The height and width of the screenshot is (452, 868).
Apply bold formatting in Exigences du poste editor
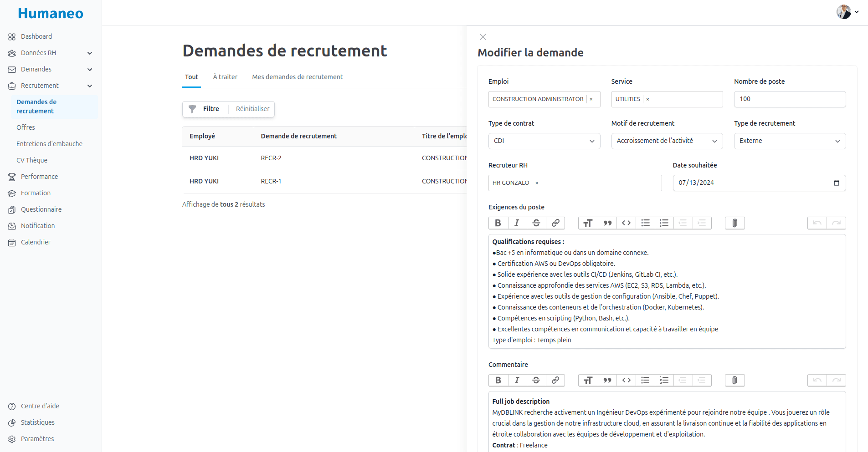tap(498, 223)
